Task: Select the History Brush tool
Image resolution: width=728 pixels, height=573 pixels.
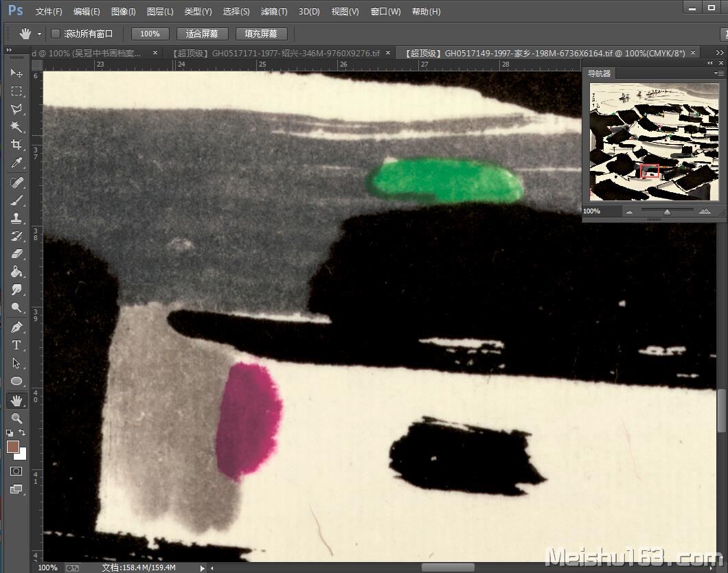Action: (x=16, y=236)
